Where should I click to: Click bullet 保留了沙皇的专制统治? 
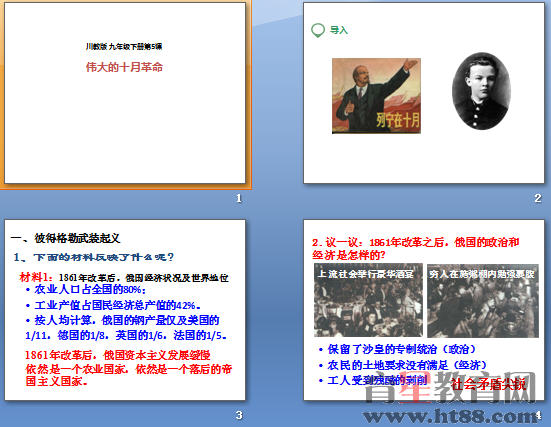point(397,349)
